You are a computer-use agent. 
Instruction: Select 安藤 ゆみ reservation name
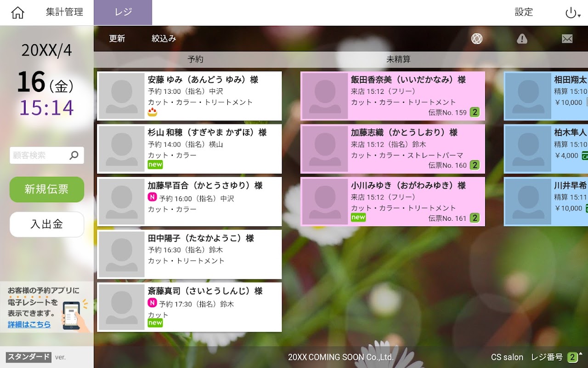click(x=203, y=80)
